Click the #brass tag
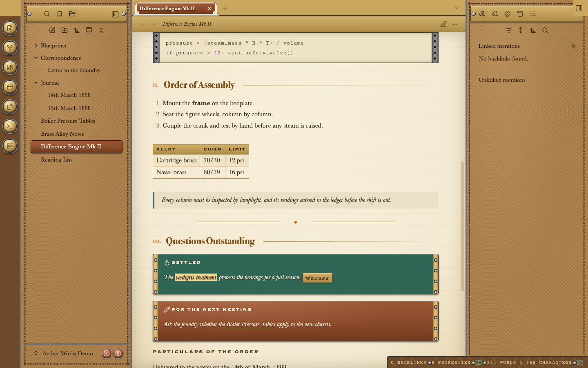The width and height of the screenshot is (588, 368). [x=318, y=278]
